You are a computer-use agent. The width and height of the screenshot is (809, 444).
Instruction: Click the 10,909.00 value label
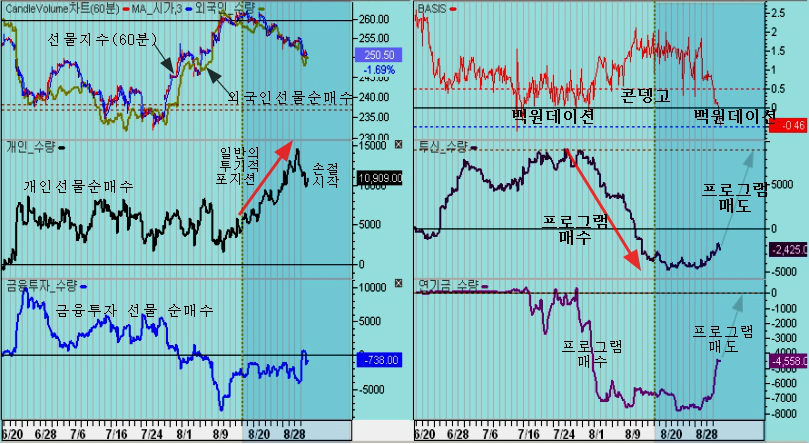[x=380, y=178]
